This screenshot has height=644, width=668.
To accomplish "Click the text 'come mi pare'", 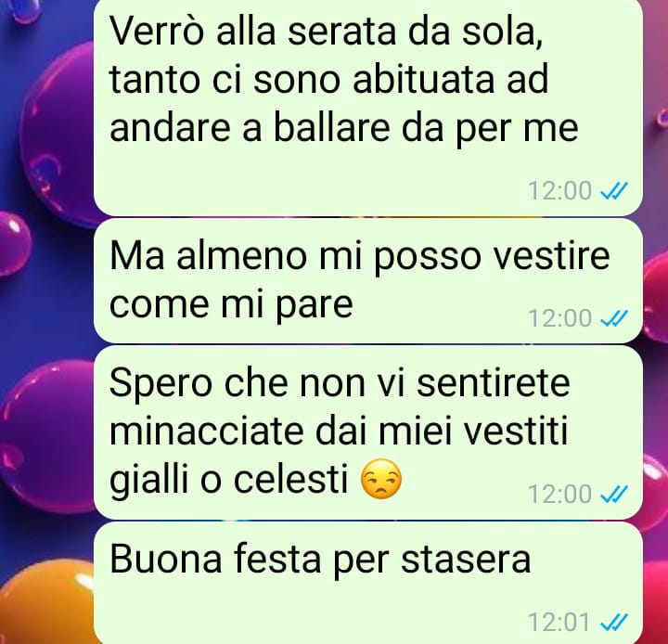I will pyautogui.click(x=231, y=305).
